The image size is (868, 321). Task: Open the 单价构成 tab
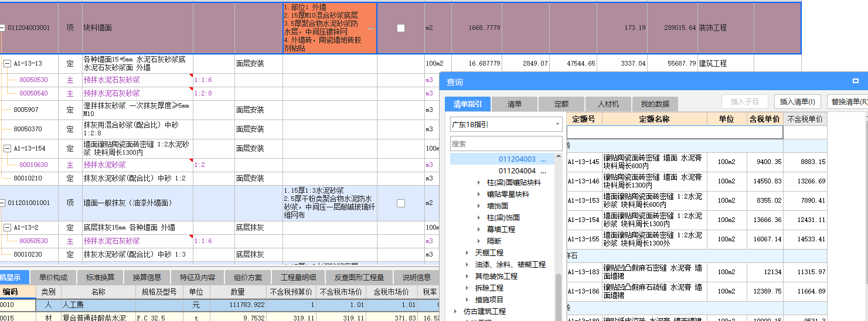pos(53,278)
